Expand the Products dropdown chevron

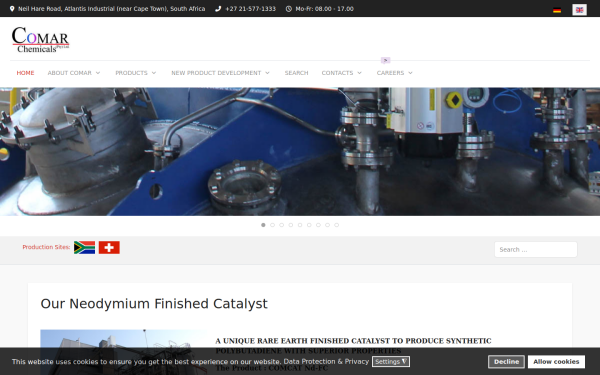(x=154, y=73)
